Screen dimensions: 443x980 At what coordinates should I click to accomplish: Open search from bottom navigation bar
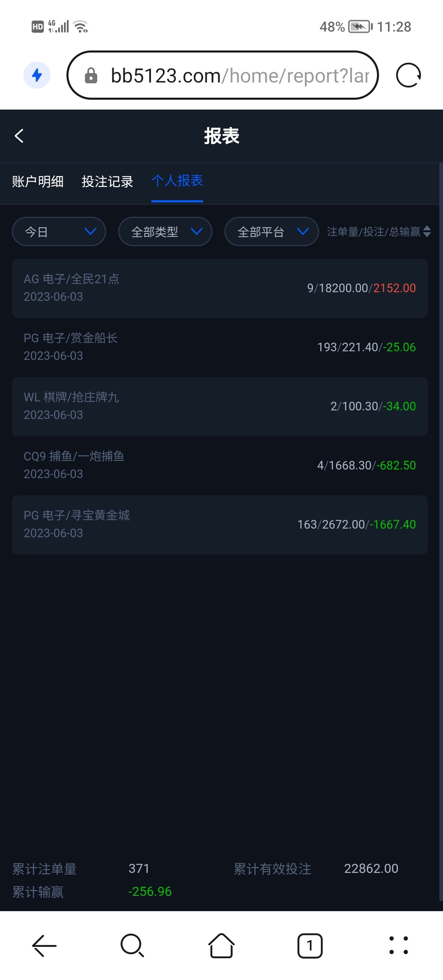tap(132, 946)
